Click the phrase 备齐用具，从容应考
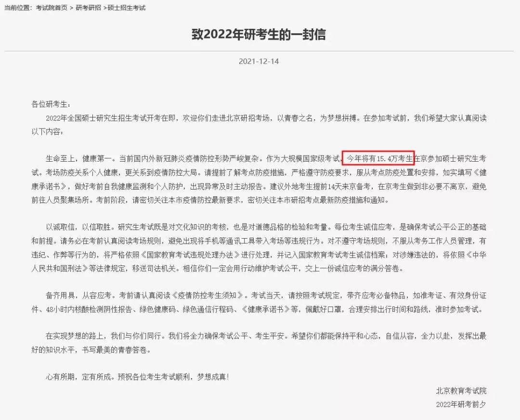520x420 pixels. pyautogui.click(x=78, y=295)
